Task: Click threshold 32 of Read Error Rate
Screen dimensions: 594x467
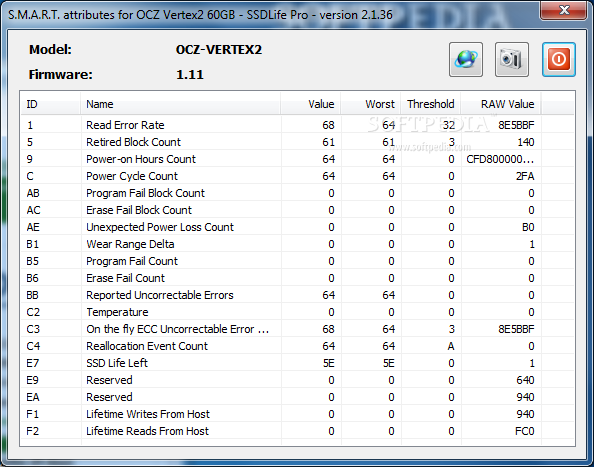Action: tap(449, 125)
